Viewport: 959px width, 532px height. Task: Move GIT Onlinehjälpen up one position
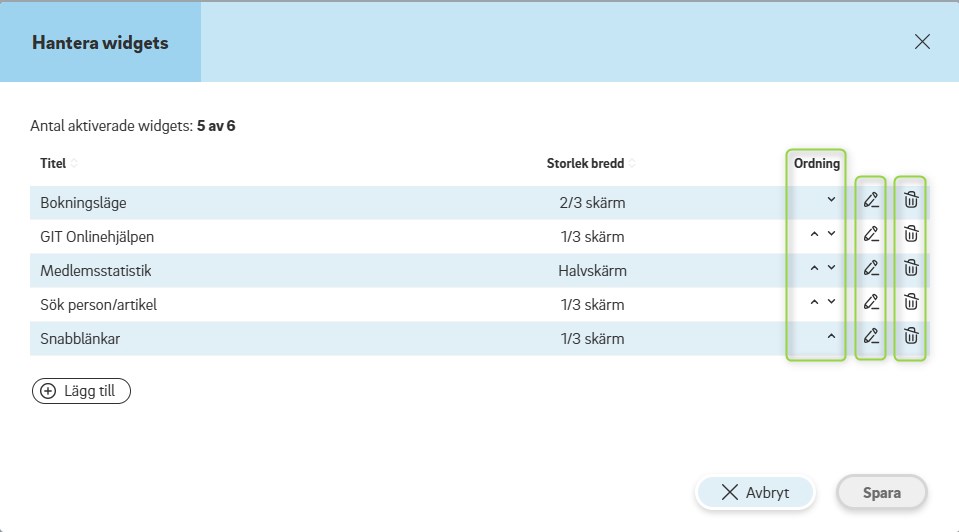814,234
